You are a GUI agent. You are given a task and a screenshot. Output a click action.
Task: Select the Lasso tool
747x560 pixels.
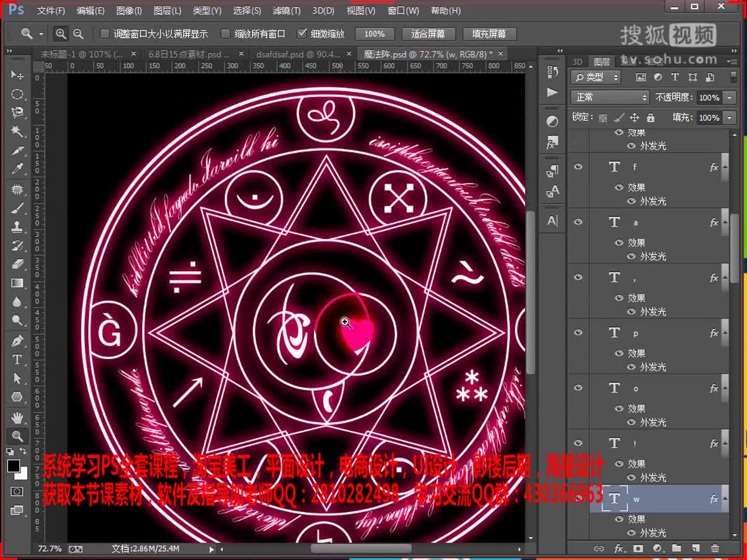point(17,113)
